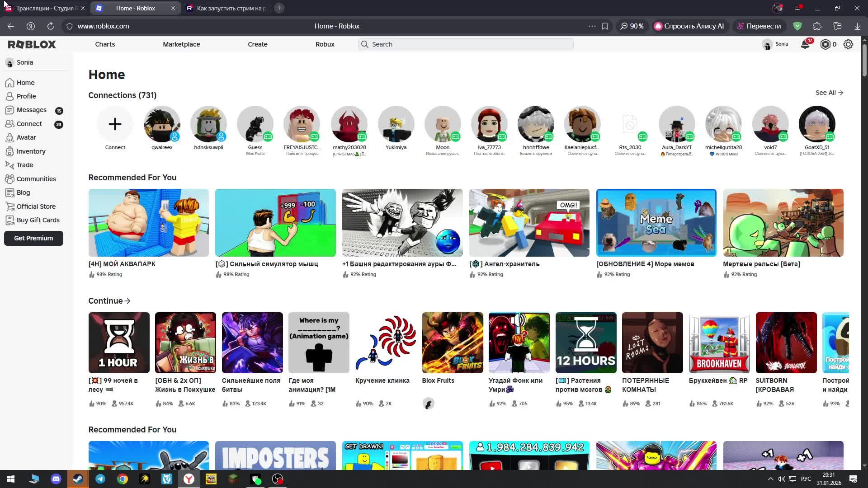Open Trade in the sidebar
The image size is (868, 488).
point(25,165)
